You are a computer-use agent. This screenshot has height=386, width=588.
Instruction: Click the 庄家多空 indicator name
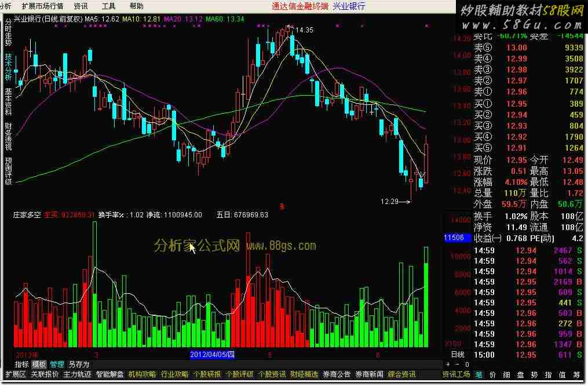(27, 215)
